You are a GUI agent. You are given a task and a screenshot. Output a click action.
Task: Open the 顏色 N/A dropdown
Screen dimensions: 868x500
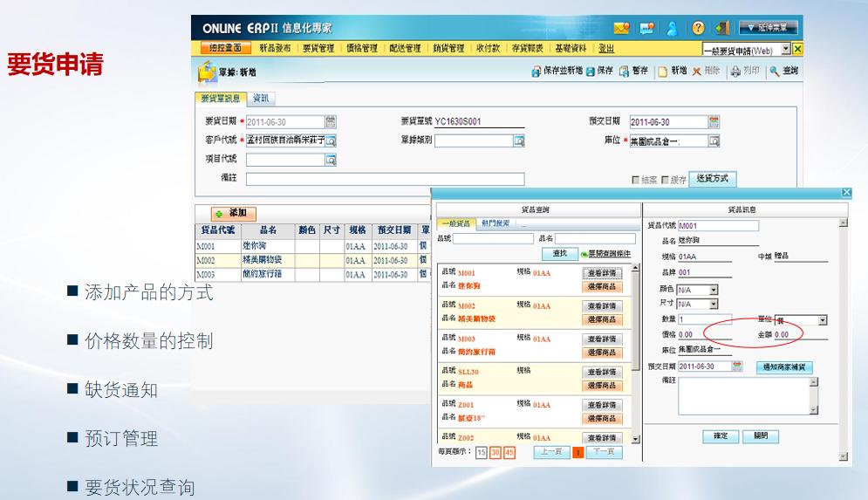pos(714,290)
